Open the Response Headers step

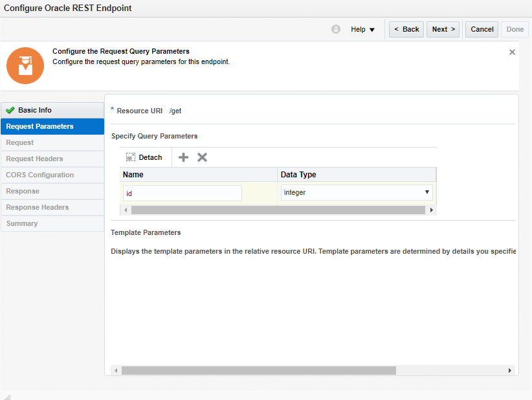(52, 207)
